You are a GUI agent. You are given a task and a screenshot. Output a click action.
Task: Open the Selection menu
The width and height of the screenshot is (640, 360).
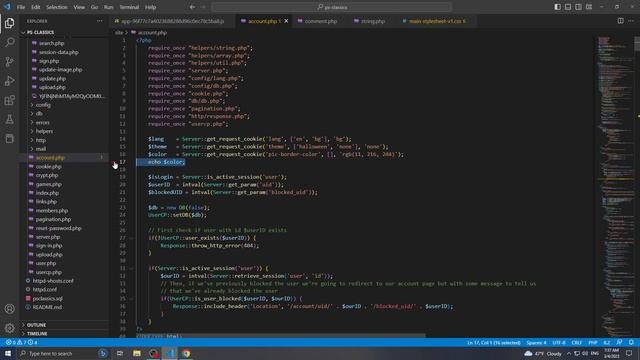(57, 7)
